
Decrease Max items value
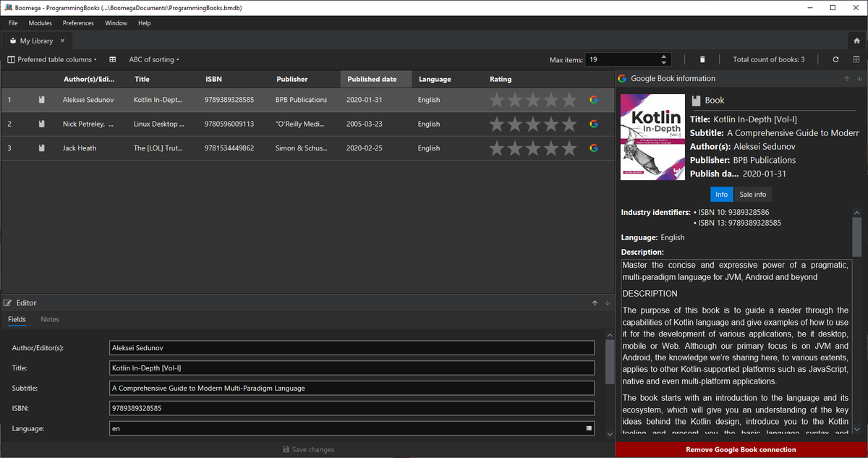click(664, 63)
